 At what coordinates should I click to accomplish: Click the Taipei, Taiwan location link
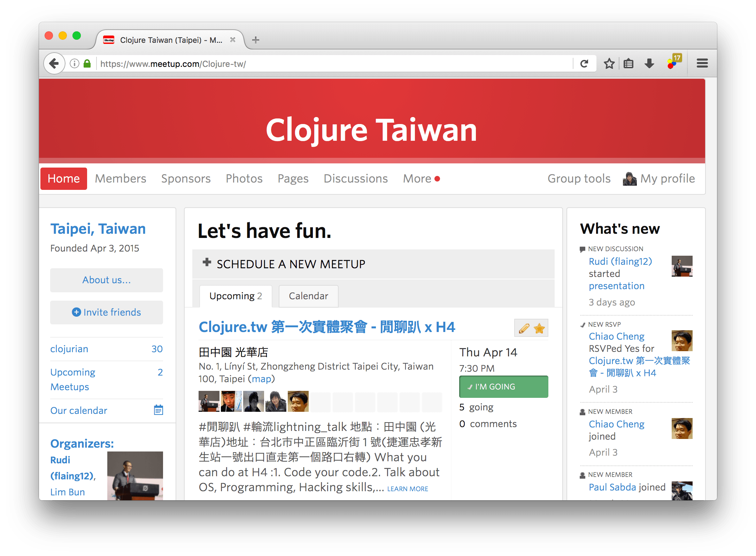(98, 229)
